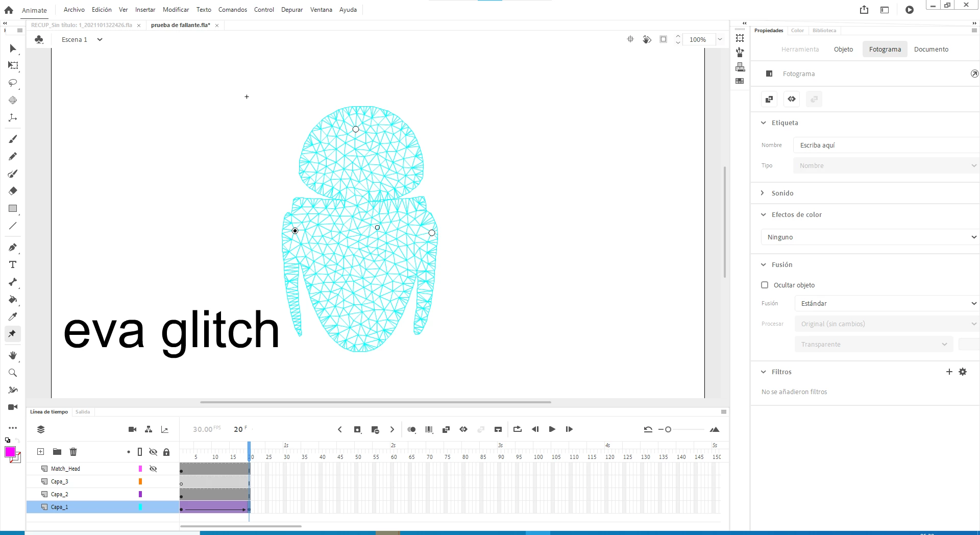Open more tools ellipsis
This screenshot has width=980, height=535.
point(13,428)
